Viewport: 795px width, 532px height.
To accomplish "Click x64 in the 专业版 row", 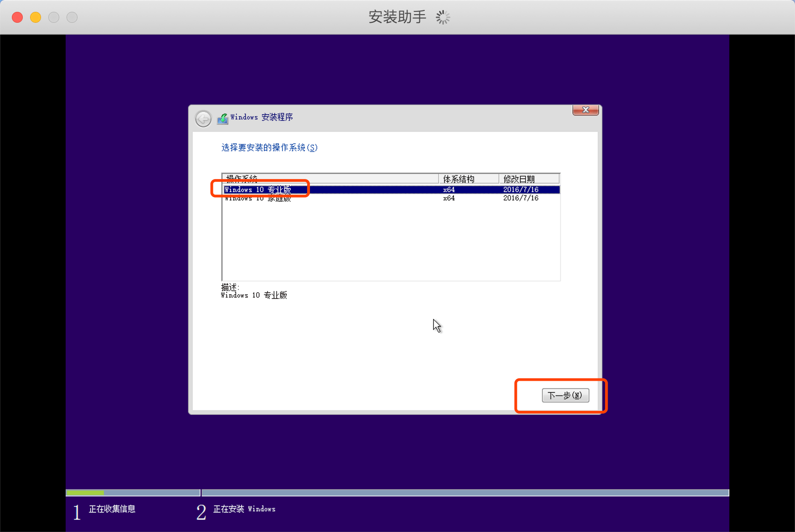I will [449, 189].
